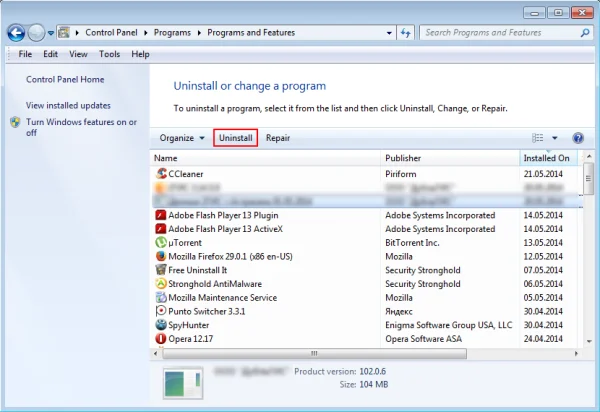Click the address bar refresh icon
The width and height of the screenshot is (600, 412).
click(406, 33)
